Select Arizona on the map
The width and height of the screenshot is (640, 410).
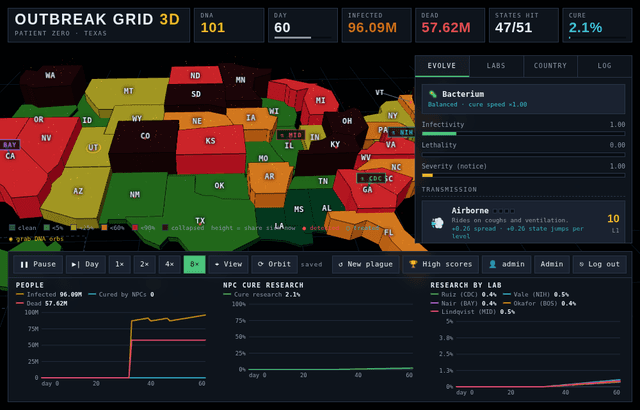pos(78,191)
